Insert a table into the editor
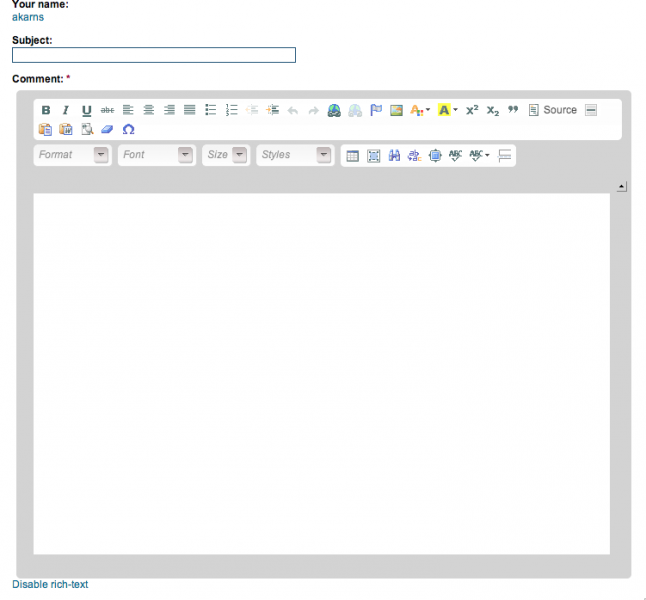The height and width of the screenshot is (600, 646). pyautogui.click(x=351, y=155)
